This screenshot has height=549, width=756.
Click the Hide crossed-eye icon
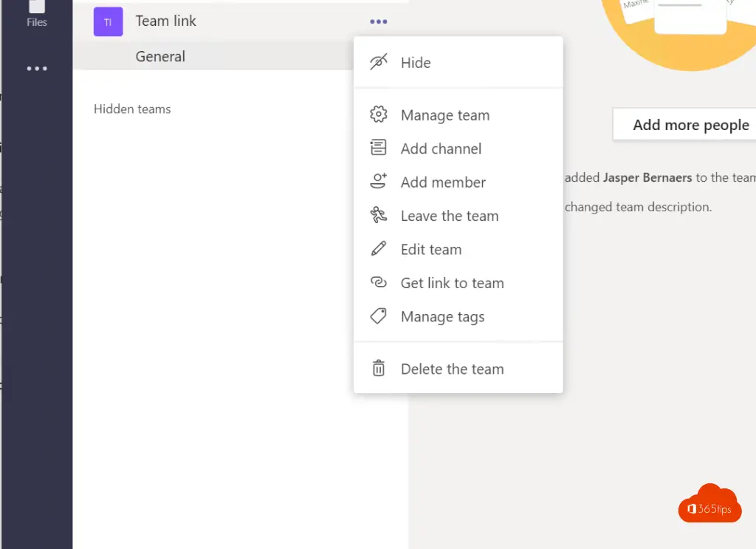(378, 63)
